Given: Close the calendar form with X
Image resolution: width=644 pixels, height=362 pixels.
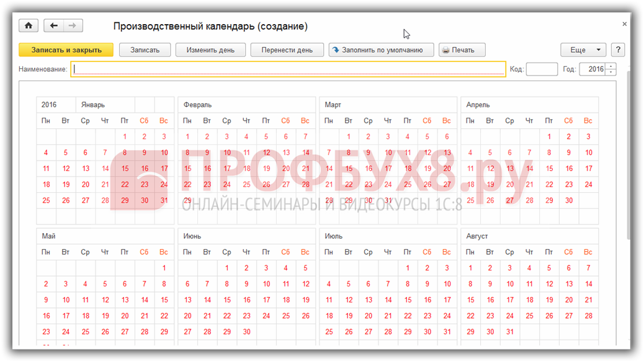Looking at the screenshot, I should 624,24.
